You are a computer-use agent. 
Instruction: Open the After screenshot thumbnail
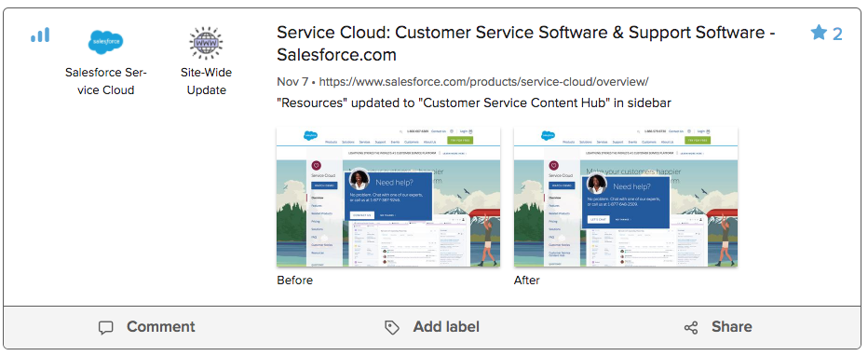pyautogui.click(x=626, y=197)
